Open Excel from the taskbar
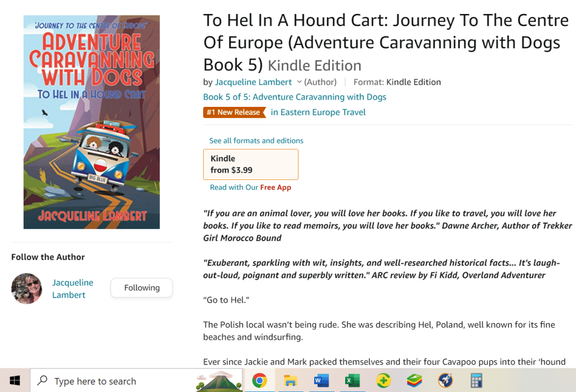The width and height of the screenshot is (576, 392). coord(352,381)
